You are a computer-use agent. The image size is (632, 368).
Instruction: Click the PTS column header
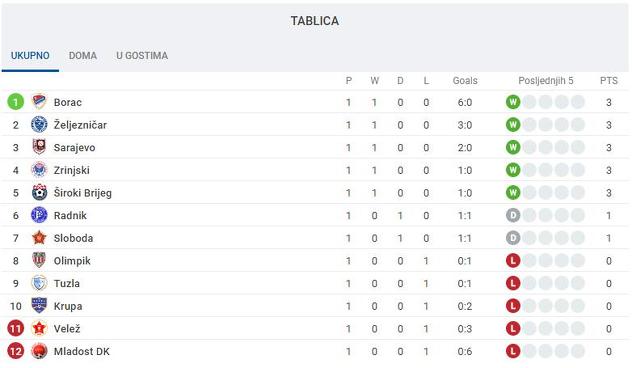point(609,81)
